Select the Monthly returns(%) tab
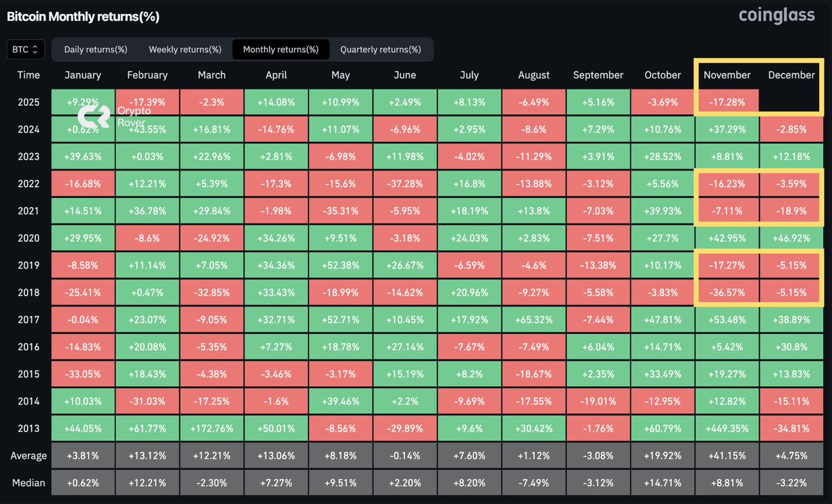Viewport: 832px width, 504px height. pos(280,49)
